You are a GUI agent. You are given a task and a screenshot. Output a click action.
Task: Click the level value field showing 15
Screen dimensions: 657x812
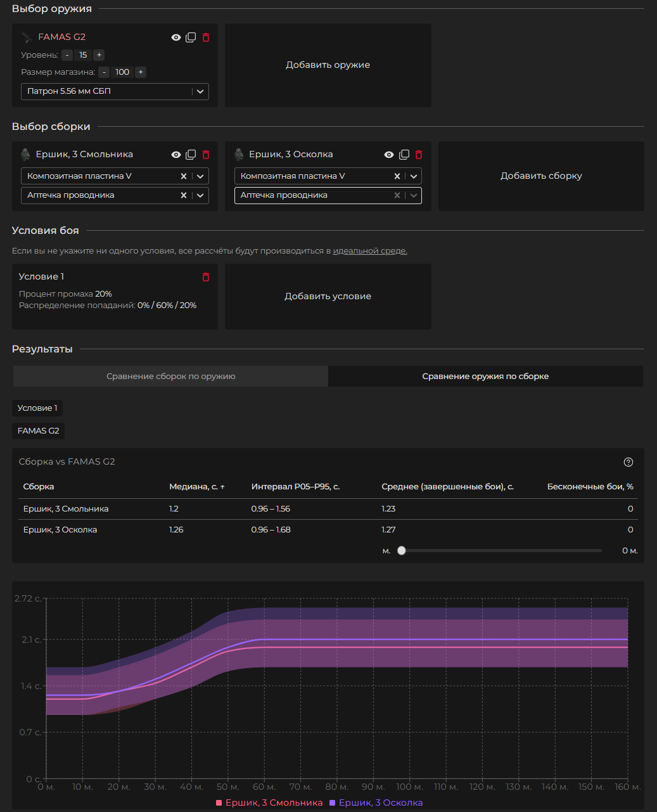83,55
